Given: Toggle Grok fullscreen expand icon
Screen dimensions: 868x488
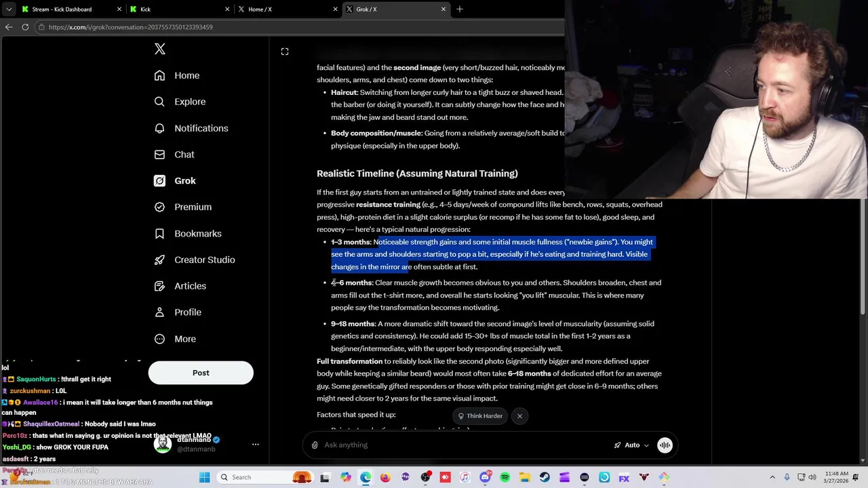Looking at the screenshot, I should (285, 52).
